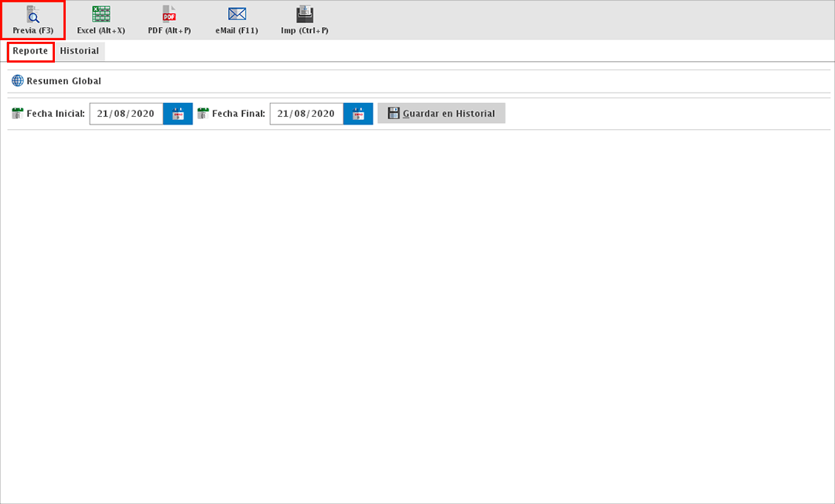Export the report with the Excel icon
This screenshot has width=835, height=504.
tap(101, 14)
